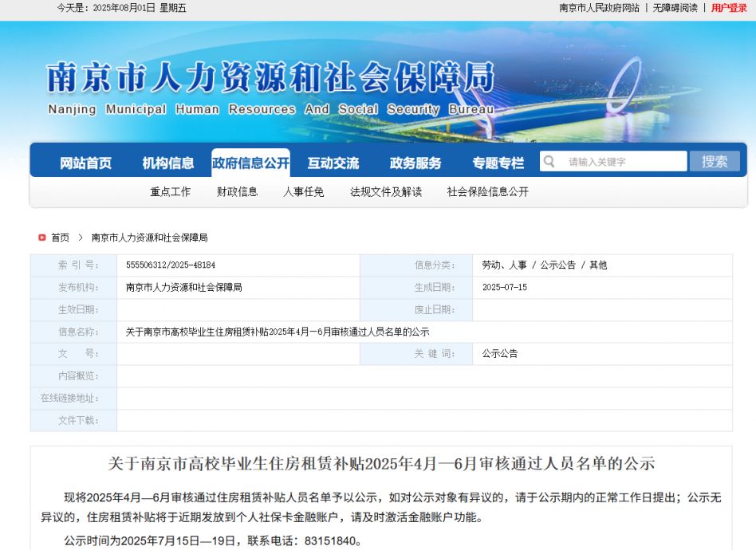Click contact phone number 83151840 line
The height and width of the screenshot is (550, 756).
213,540
